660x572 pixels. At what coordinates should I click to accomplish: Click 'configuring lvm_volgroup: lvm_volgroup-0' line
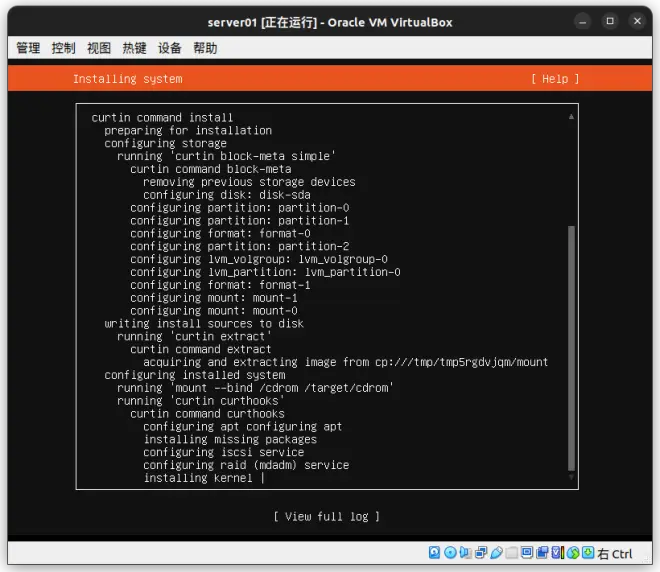259,259
